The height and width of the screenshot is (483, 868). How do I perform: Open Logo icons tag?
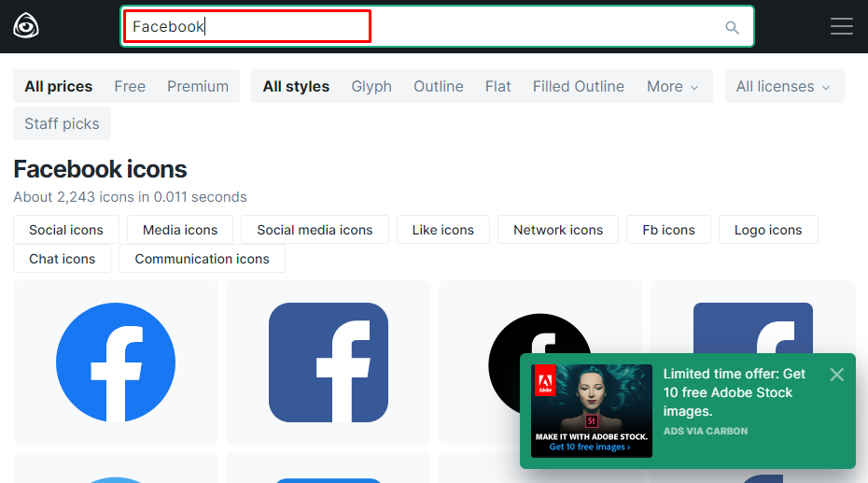(768, 230)
